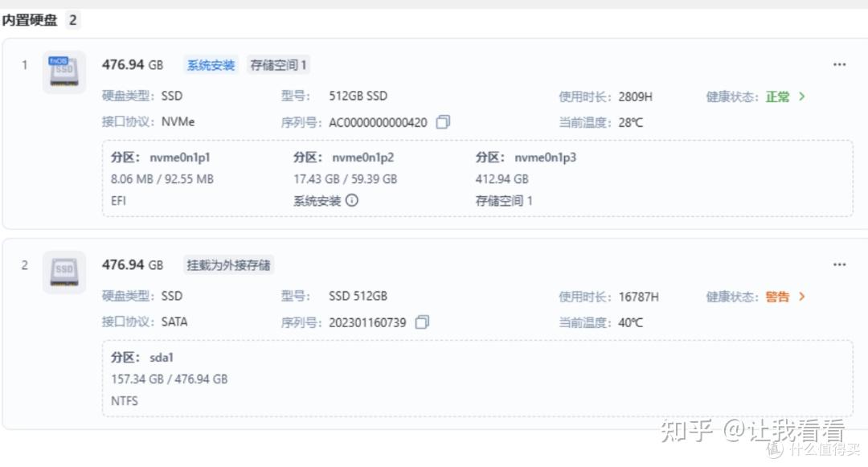Click the 存储空间 1 tag on disk 1
Viewport: 868px width, 467px height.
(278, 65)
